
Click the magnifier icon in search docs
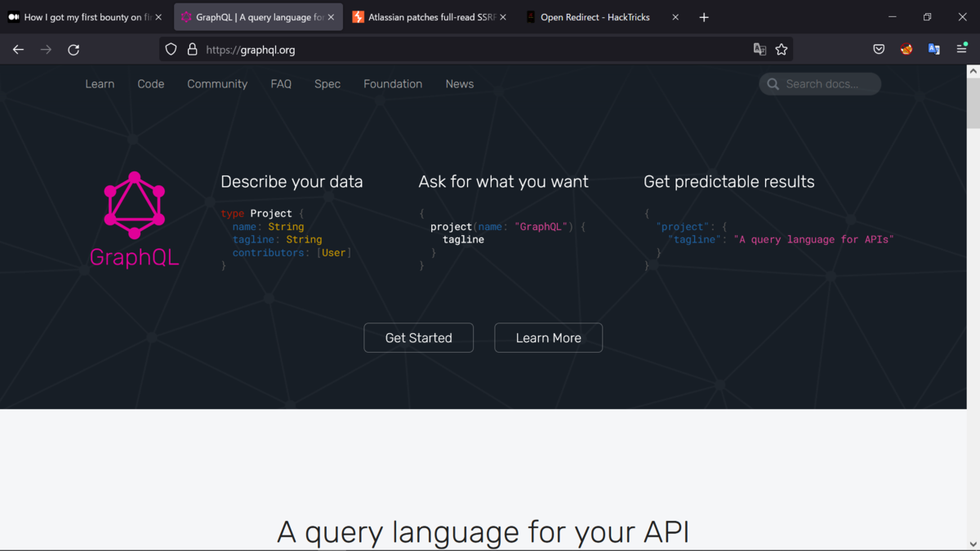click(x=773, y=84)
